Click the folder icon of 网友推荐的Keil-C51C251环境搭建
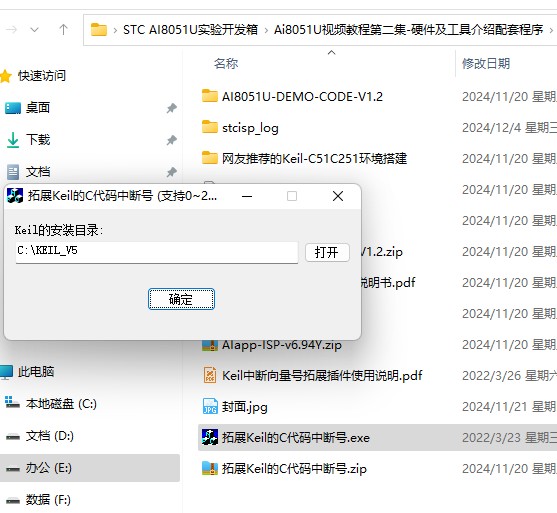Screen dimensions: 557x513 210,158
